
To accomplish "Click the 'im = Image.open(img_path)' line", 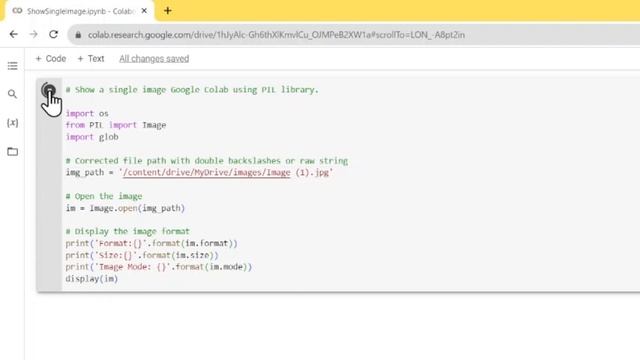I will pos(125,208).
